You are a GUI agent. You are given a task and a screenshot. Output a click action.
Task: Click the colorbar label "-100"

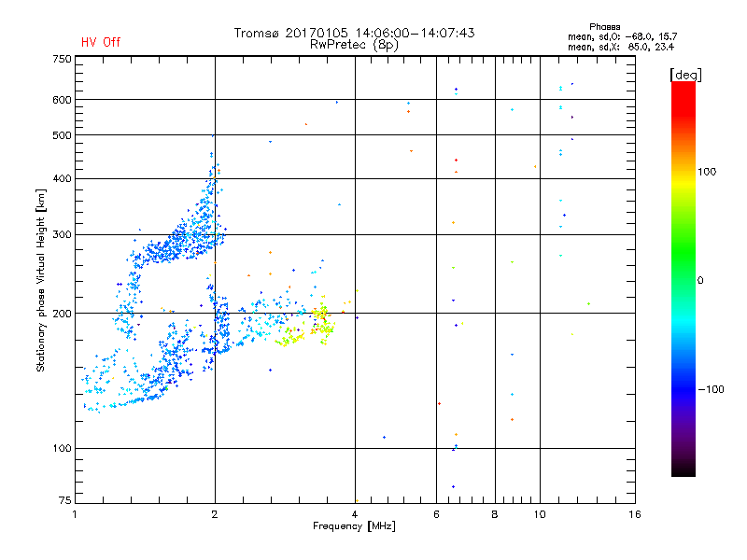(712, 389)
